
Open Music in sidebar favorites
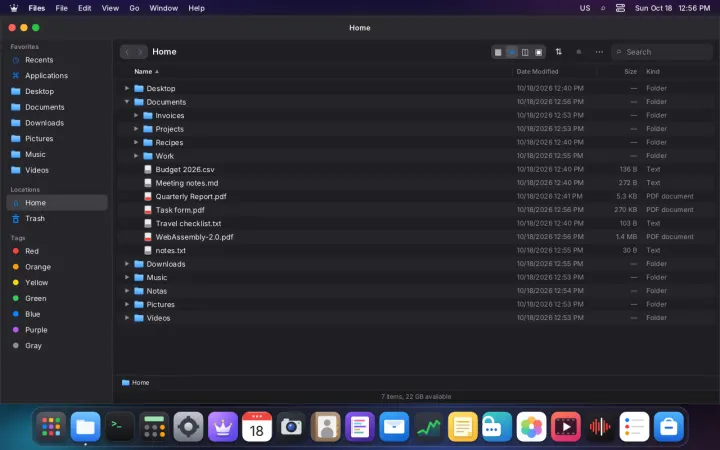coord(57,154)
